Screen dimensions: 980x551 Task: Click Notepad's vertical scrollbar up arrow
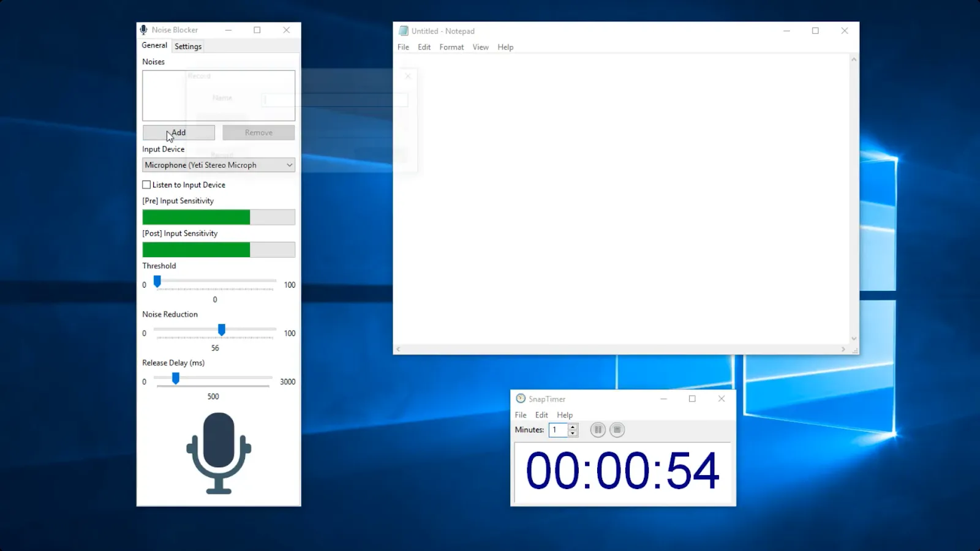(854, 60)
